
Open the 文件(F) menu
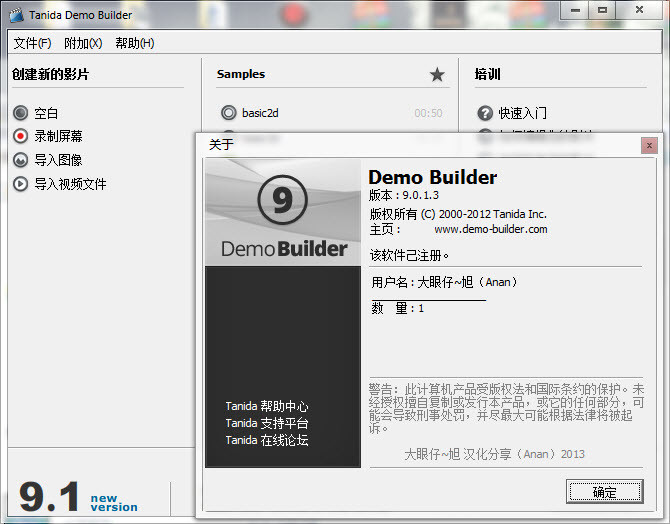(x=32, y=43)
